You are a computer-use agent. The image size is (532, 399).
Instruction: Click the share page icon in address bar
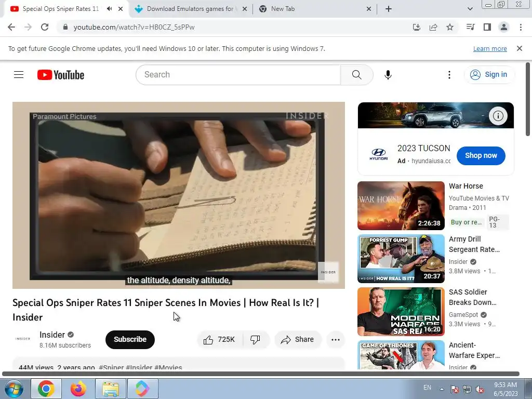tap(433, 27)
